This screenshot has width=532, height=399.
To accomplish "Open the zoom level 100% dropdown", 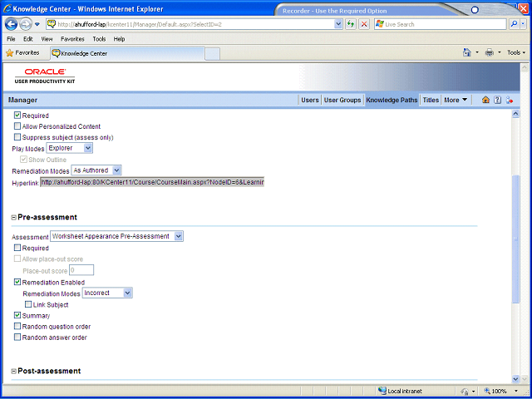I will (x=515, y=391).
